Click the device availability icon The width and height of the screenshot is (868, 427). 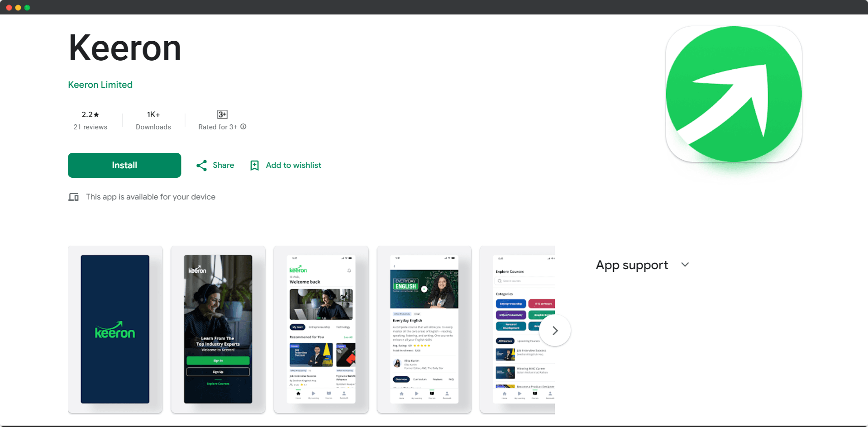74,197
